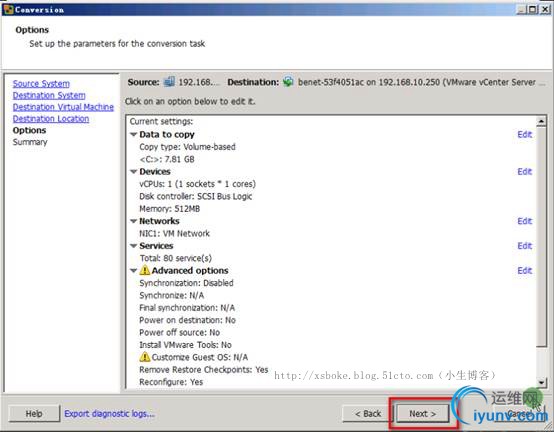Edit the Networks settings

click(x=525, y=221)
